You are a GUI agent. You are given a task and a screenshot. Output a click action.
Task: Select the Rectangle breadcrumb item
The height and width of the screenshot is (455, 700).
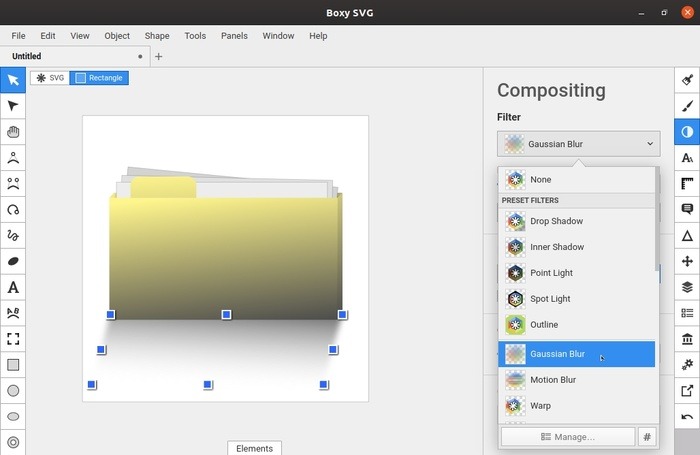pyautogui.click(x=99, y=78)
